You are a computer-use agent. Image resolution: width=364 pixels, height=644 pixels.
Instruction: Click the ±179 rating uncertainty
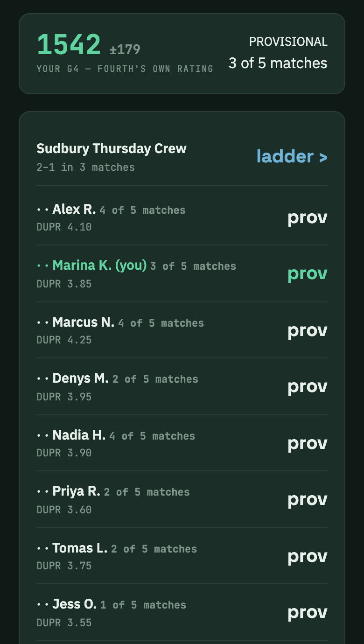125,49
